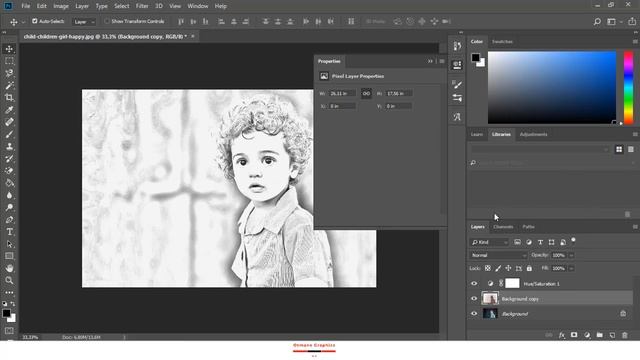The height and width of the screenshot is (360, 640).
Task: Enable Show Transform Controls checkbox
Action: click(107, 21)
